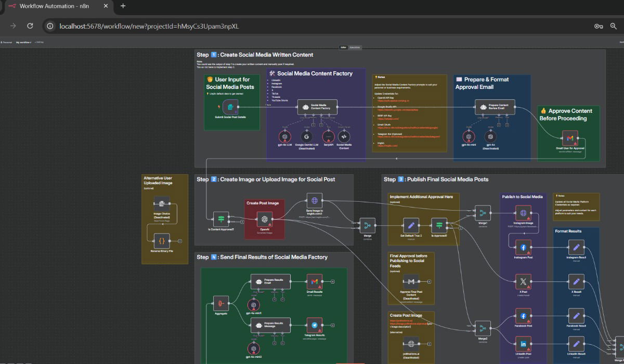Click plus connector after Rename Binary File
The height and width of the screenshot is (364, 624).
tap(180, 241)
